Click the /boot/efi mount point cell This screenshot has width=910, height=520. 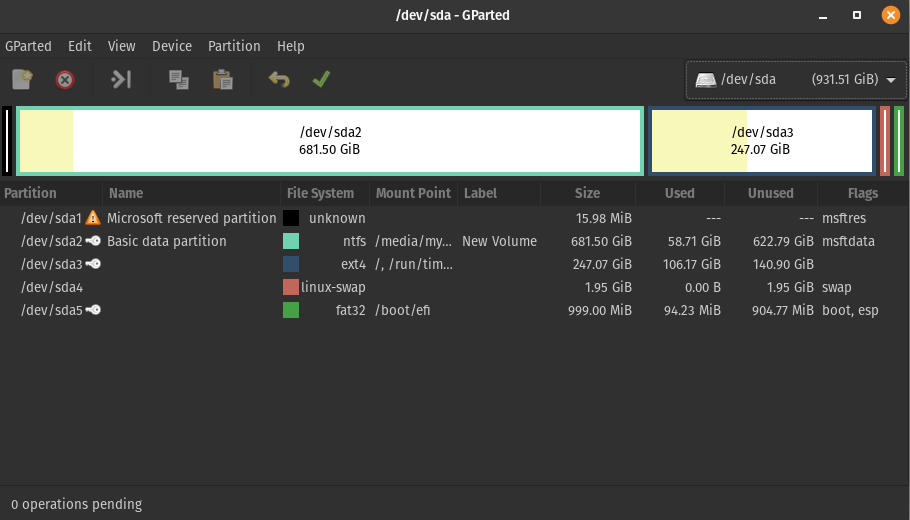tap(402, 310)
